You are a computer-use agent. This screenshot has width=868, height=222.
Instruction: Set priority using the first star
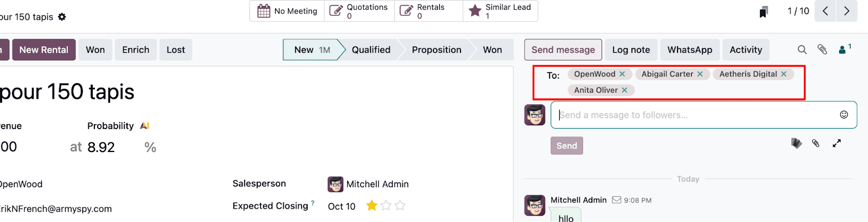372,206
